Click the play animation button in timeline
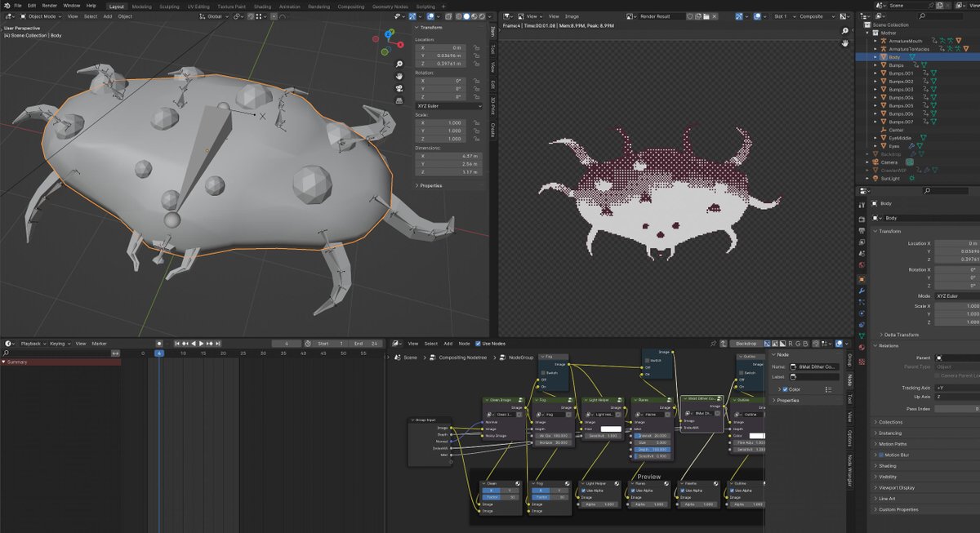This screenshot has height=533, width=980. tap(201, 344)
